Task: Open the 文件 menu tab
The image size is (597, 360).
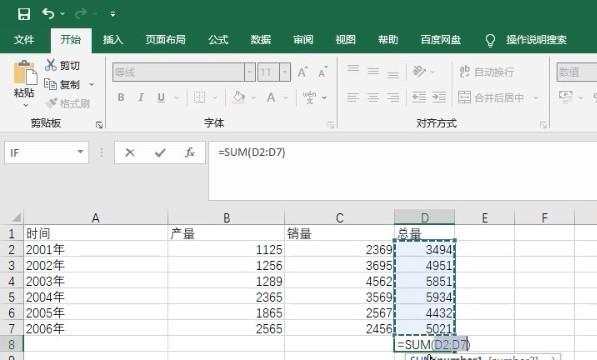Action: [24, 40]
